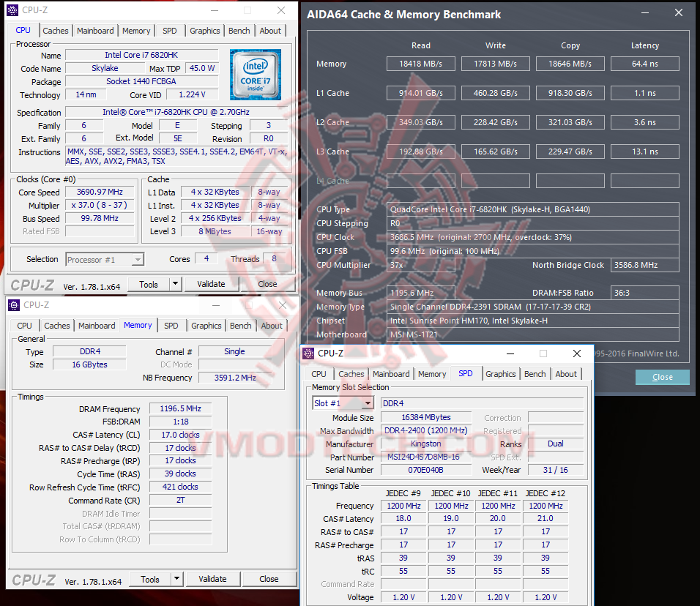The image size is (700, 606).
Task: Open Bench tab in top CPU window
Action: tap(239, 31)
